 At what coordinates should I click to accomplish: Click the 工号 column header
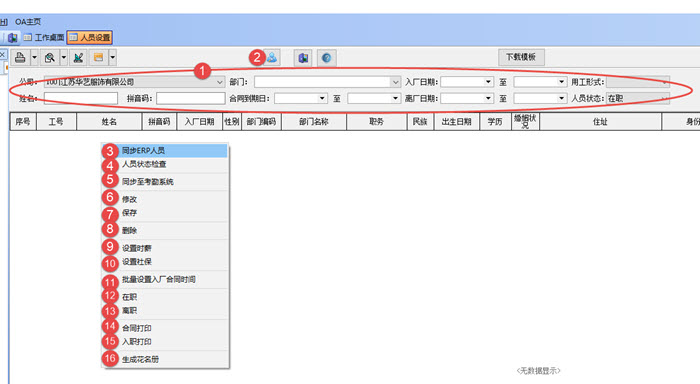[x=56, y=121]
